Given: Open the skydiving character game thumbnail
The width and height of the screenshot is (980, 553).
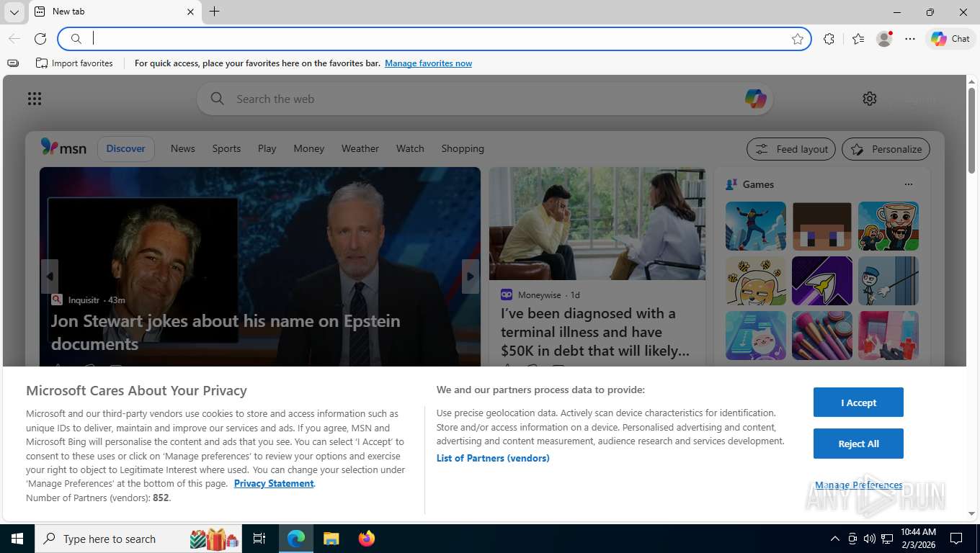Looking at the screenshot, I should [756, 226].
